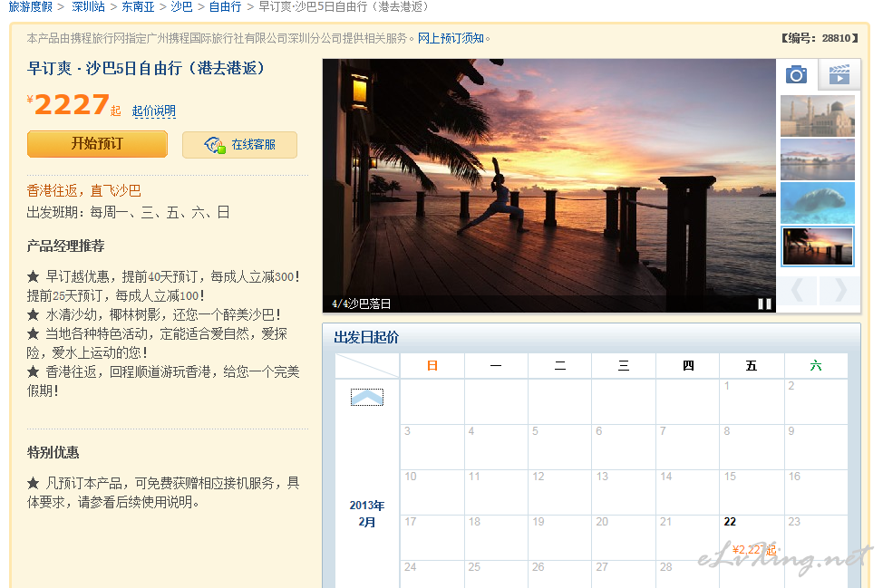Click the product title 早订爽·沙巴5日自由行

146,69
